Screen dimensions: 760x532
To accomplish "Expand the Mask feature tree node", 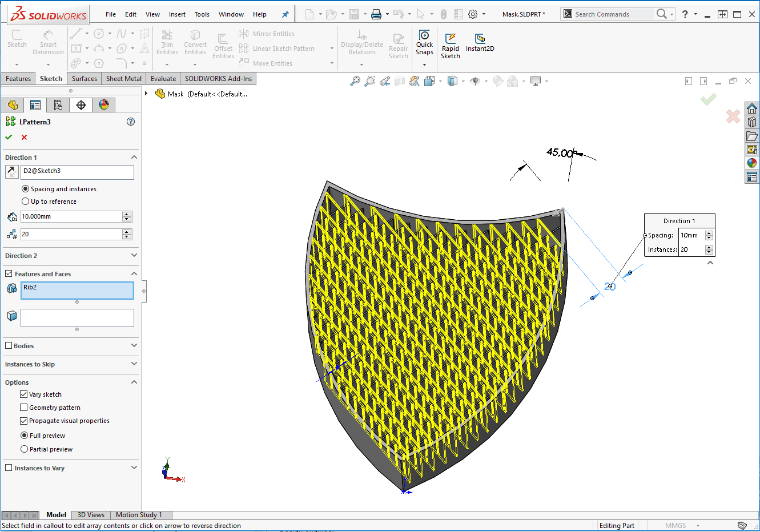I will click(147, 94).
